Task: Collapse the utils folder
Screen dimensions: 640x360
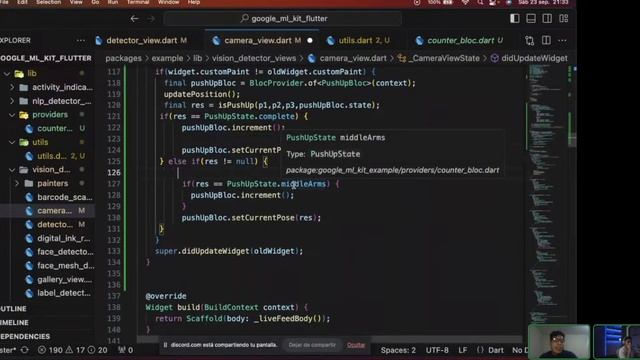Action: [x=12, y=142]
